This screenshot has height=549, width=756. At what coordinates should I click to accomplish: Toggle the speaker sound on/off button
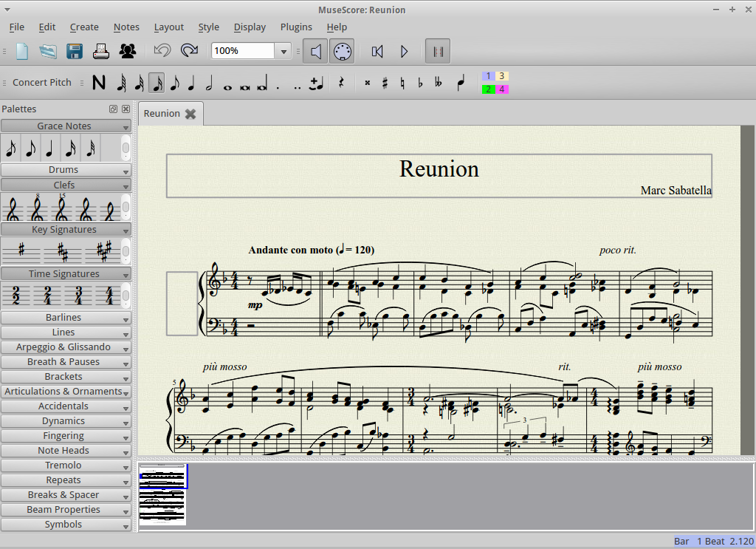tap(315, 51)
